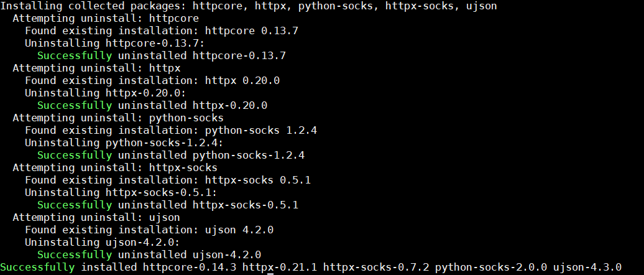Screen dimensions: 644x275
Task: Click 'httpx-socks-0.7.2' in the final installed line
Action: (x=376, y=267)
